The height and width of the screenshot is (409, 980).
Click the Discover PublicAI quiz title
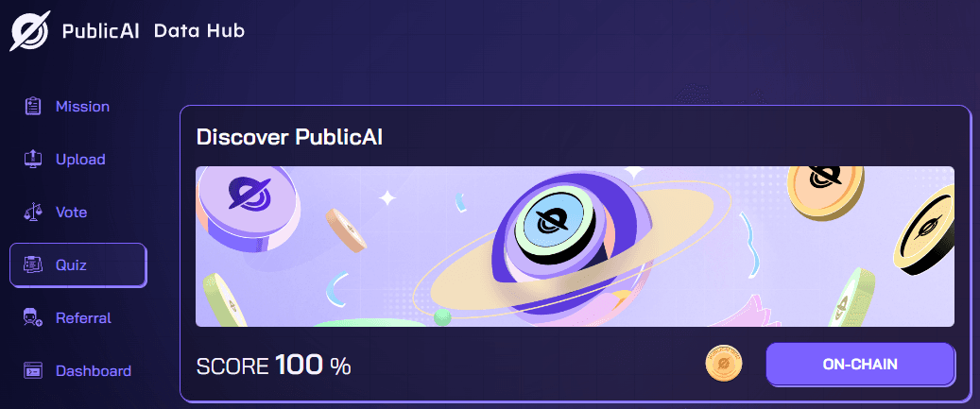[289, 137]
